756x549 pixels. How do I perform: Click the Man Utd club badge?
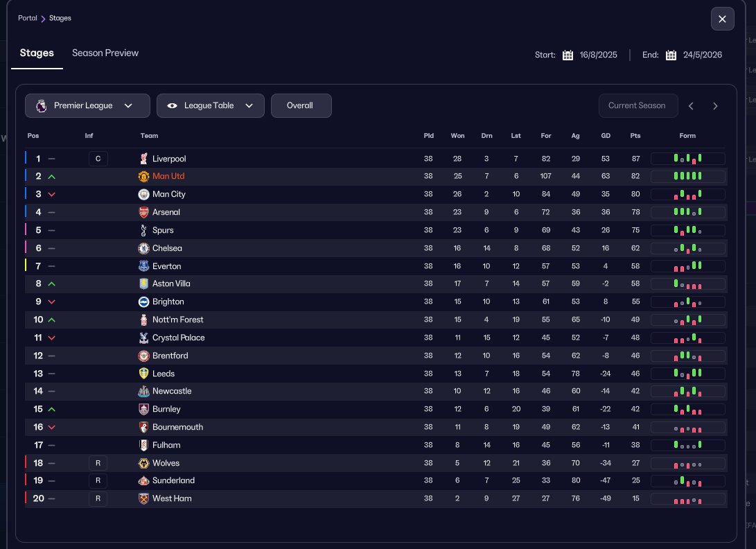[144, 177]
